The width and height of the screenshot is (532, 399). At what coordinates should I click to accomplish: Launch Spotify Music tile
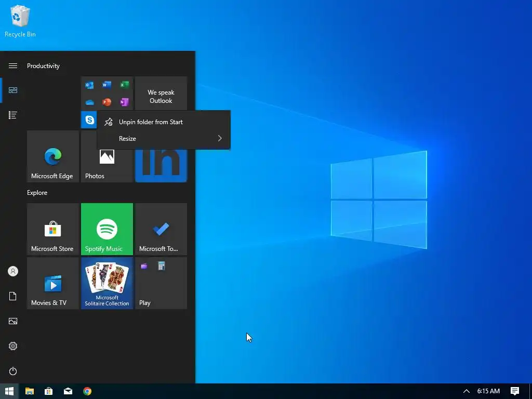(107, 229)
